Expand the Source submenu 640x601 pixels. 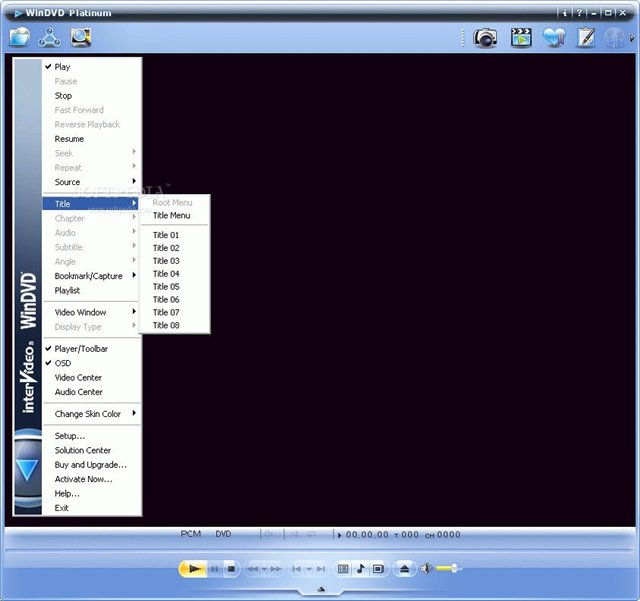tap(92, 182)
